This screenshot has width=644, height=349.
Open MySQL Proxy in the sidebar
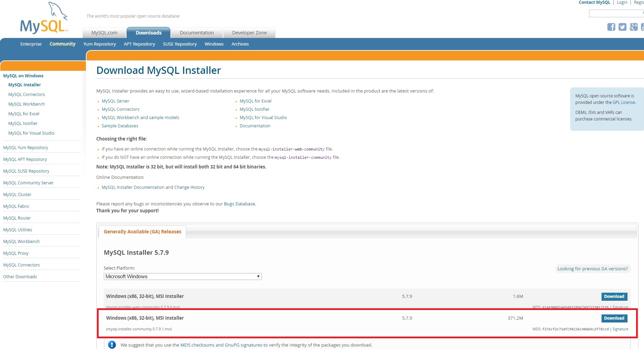(16, 253)
